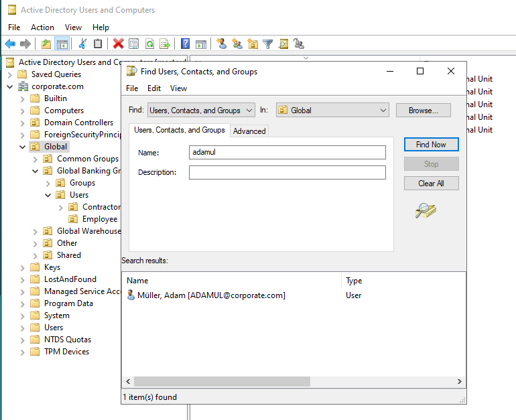Screen dimensions: 516x420
Task: Click the Name column header
Action: click(x=233, y=281)
